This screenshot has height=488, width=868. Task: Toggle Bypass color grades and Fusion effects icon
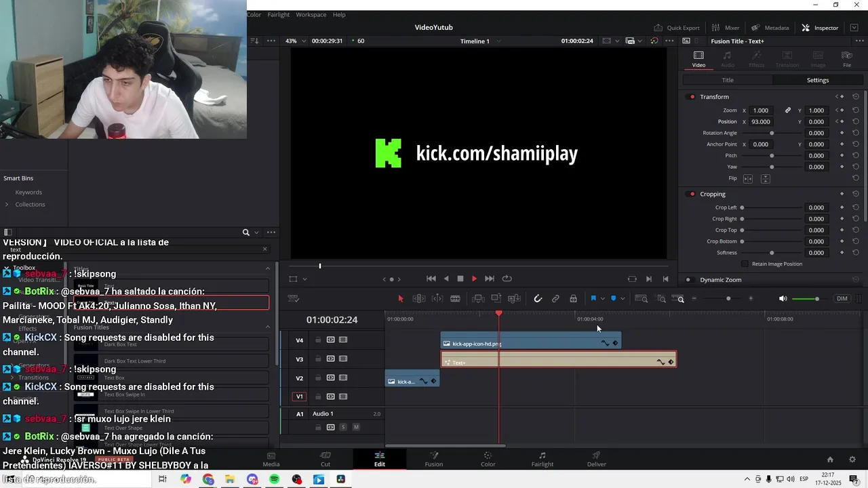coord(654,41)
